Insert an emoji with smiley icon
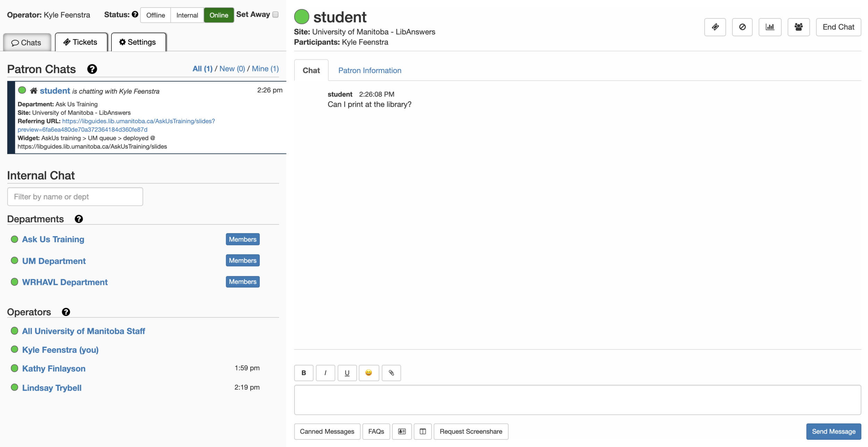 (368, 373)
